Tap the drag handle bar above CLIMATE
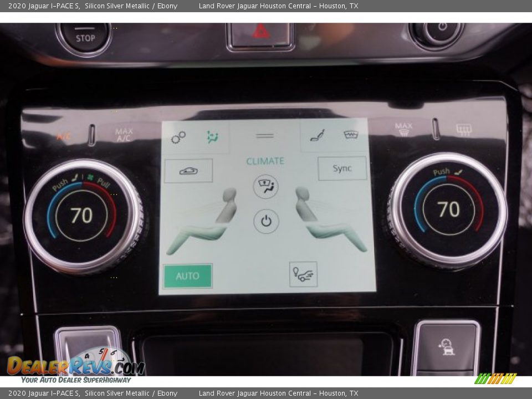This screenshot has height=399, width=532. (x=265, y=136)
